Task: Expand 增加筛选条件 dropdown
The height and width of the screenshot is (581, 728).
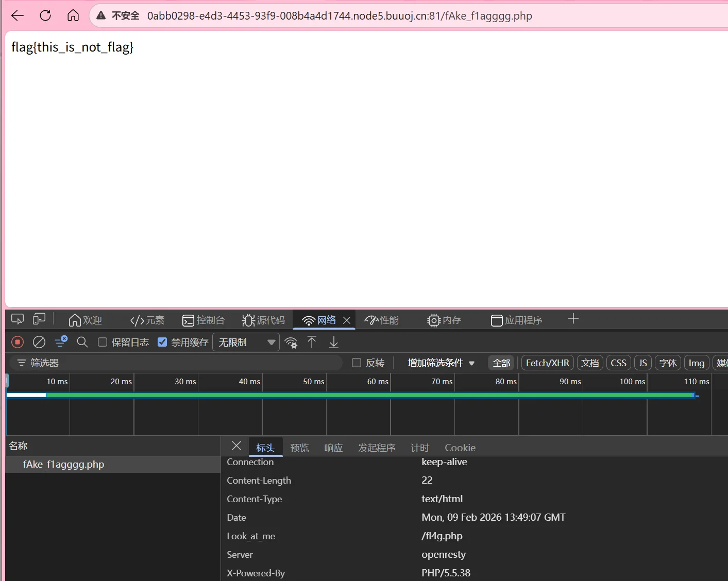Action: 441,363
